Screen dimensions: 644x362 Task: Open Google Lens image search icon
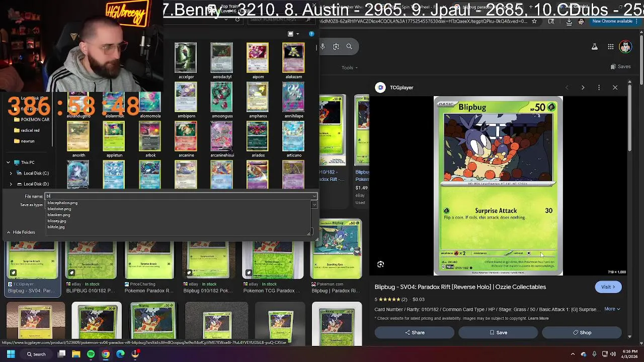[336, 47]
